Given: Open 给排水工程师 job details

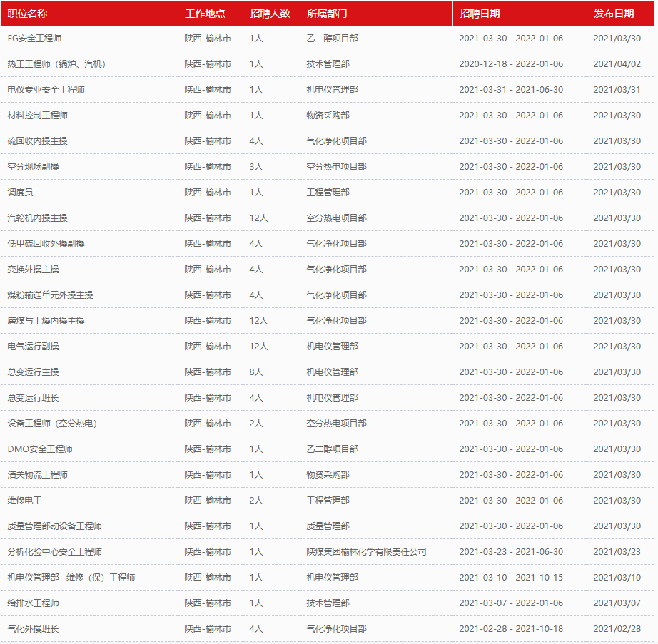Looking at the screenshot, I should click(x=33, y=603).
